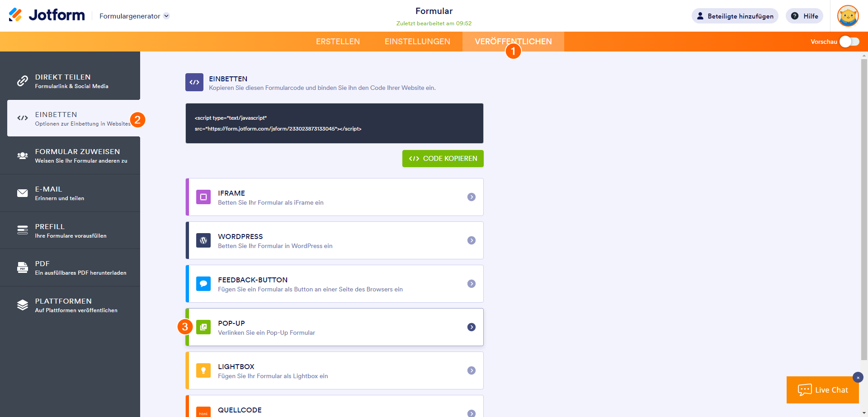
Task: Expand the Pop-Up option arrow
Action: pyautogui.click(x=472, y=327)
